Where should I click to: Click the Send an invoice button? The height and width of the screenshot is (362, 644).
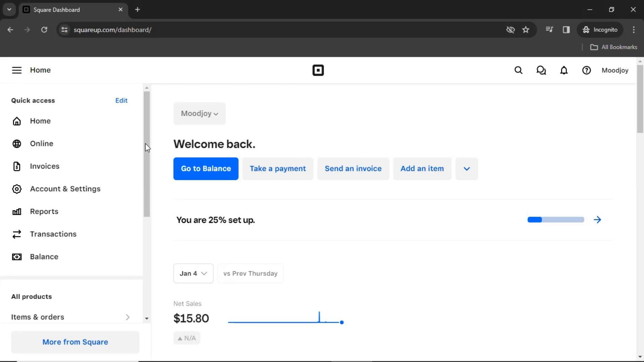353,168
